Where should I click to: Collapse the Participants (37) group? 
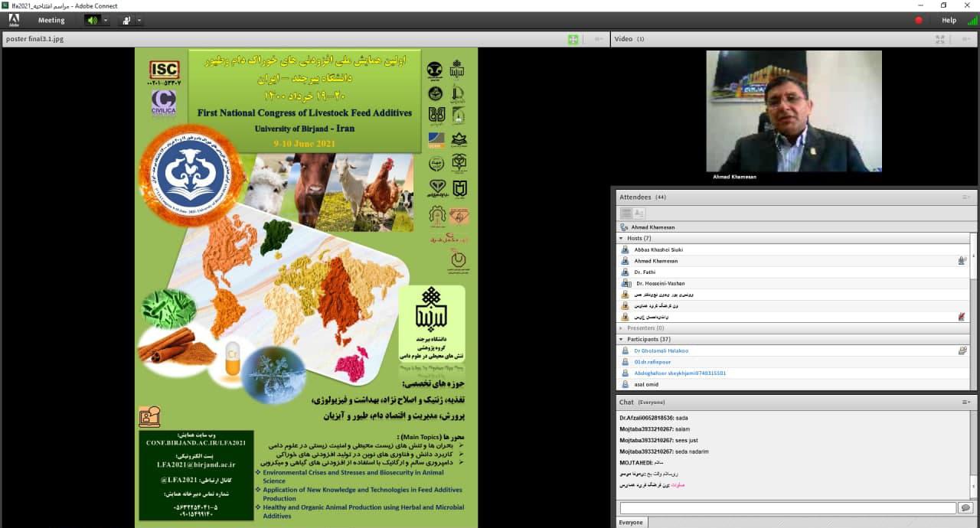pyautogui.click(x=621, y=339)
